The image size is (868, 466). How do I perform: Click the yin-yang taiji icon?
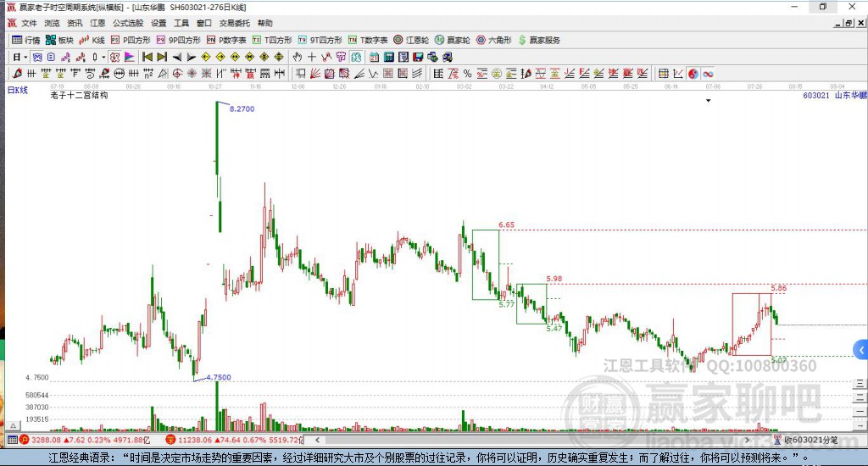pyautogui.click(x=693, y=74)
